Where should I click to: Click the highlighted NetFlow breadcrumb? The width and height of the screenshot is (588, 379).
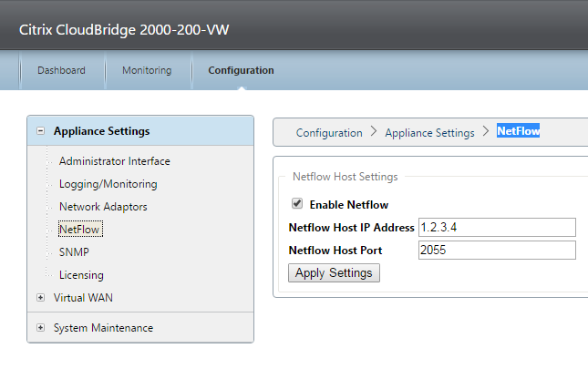click(x=518, y=131)
